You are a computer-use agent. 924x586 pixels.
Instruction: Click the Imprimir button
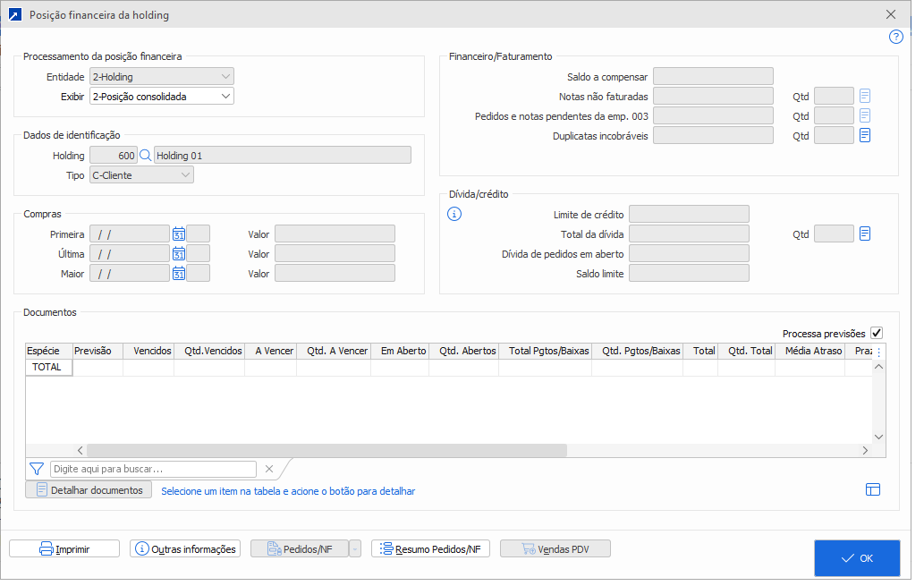coord(64,549)
